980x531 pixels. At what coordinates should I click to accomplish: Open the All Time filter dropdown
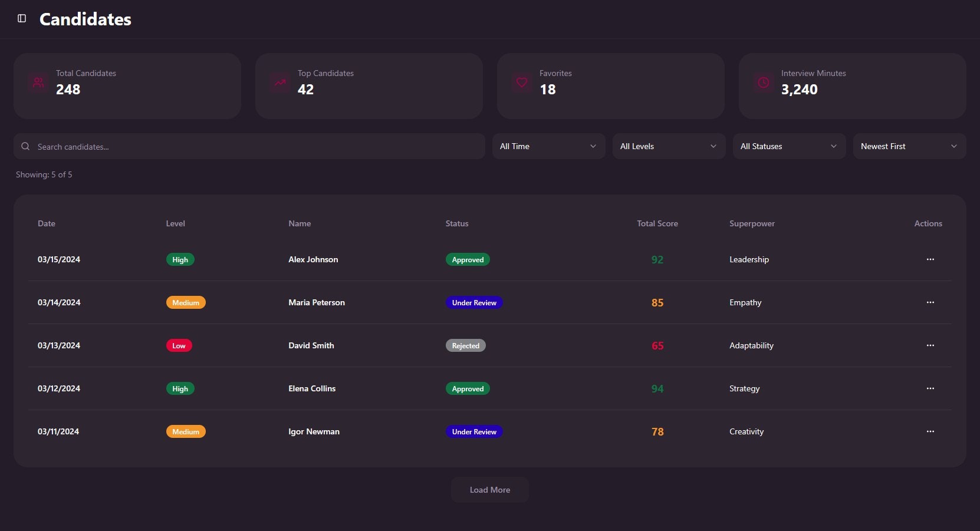548,146
